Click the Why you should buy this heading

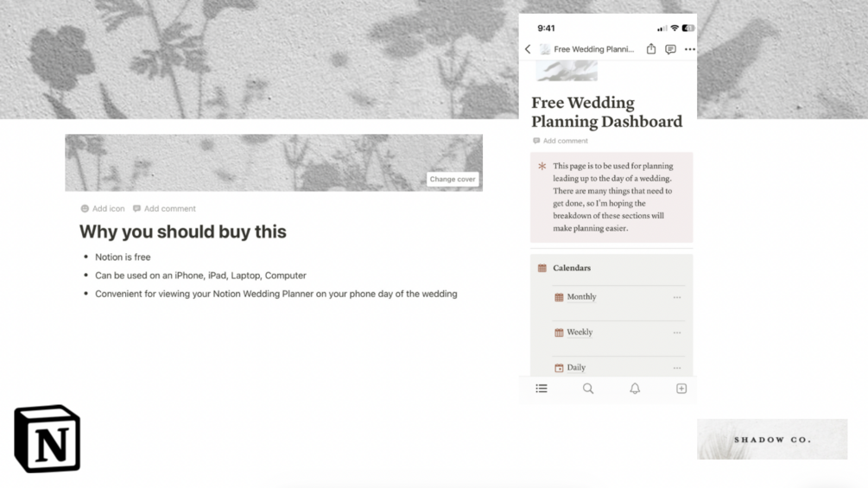pos(183,231)
